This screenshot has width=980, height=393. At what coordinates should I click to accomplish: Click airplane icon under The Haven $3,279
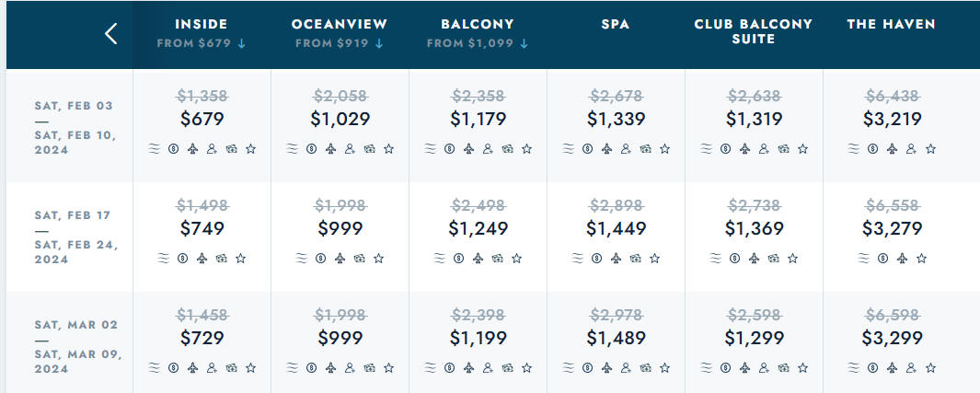point(902,258)
